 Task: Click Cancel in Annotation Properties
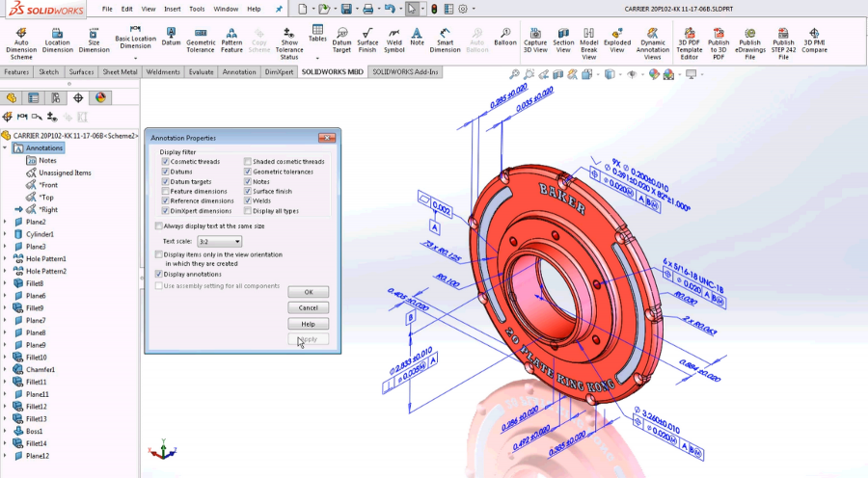(x=309, y=307)
